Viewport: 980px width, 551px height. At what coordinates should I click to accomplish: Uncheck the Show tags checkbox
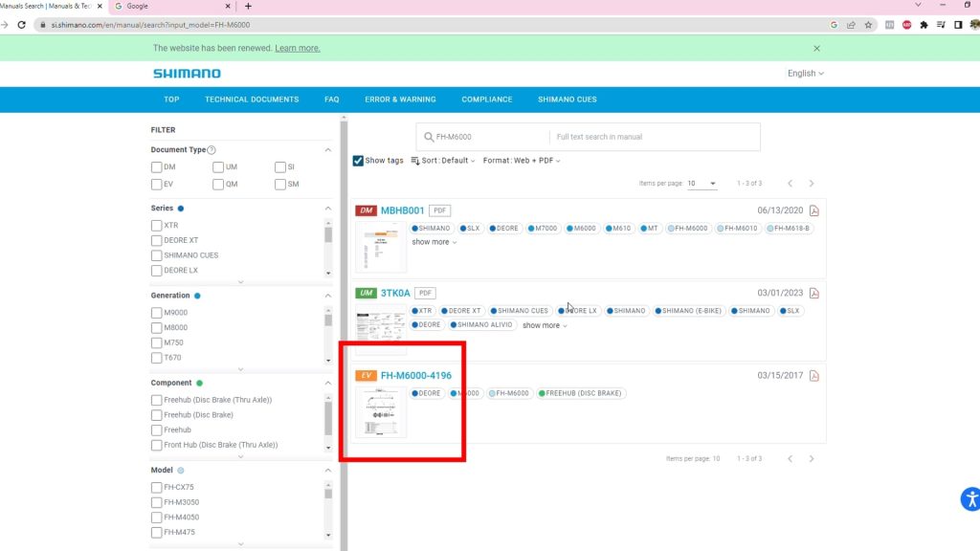[x=358, y=161]
